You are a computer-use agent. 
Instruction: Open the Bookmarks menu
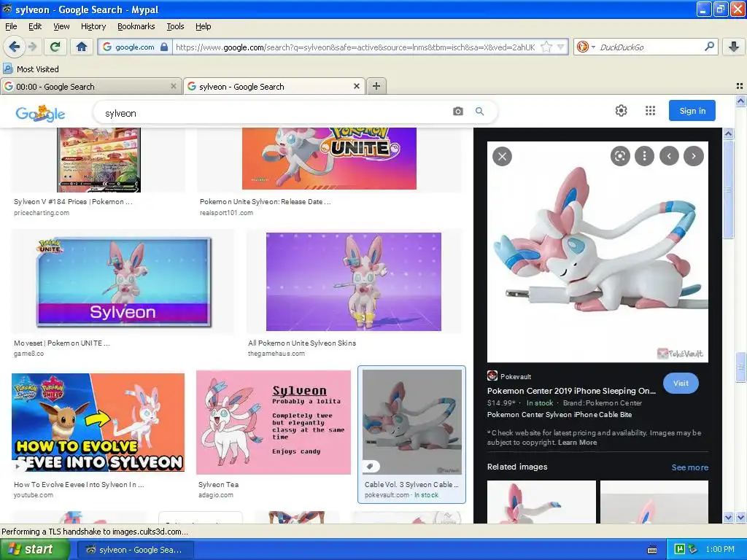coord(136,26)
